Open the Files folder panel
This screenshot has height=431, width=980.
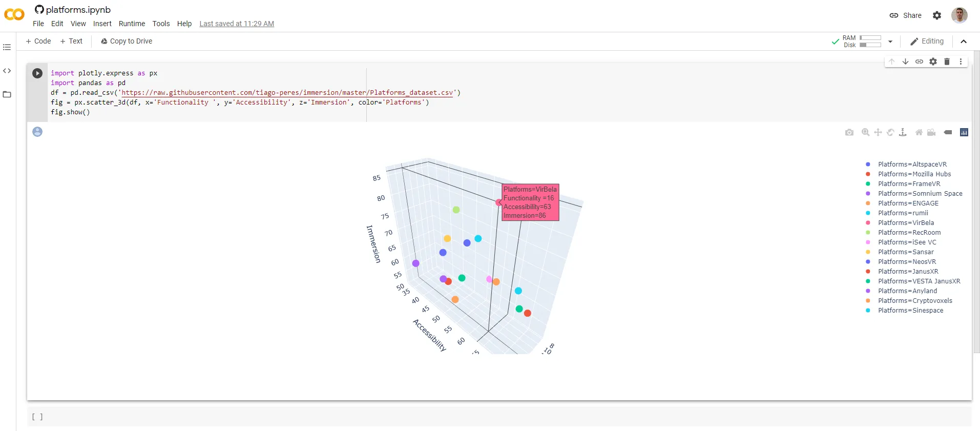(7, 94)
